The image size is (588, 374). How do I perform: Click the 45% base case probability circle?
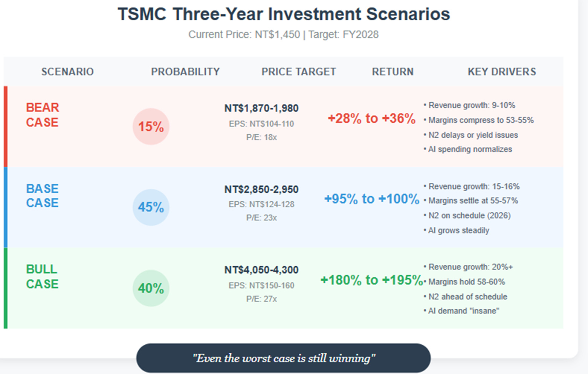151,207
